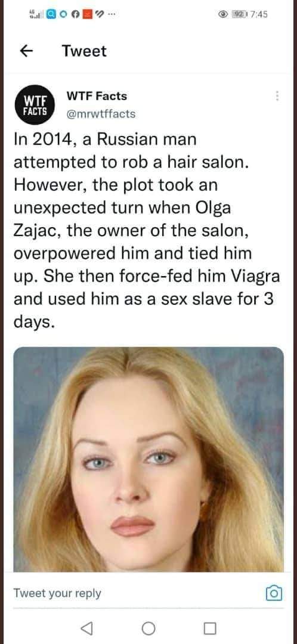Open the WTF Facts profile avatar
The image size is (297, 644).
pyautogui.click(x=34, y=105)
